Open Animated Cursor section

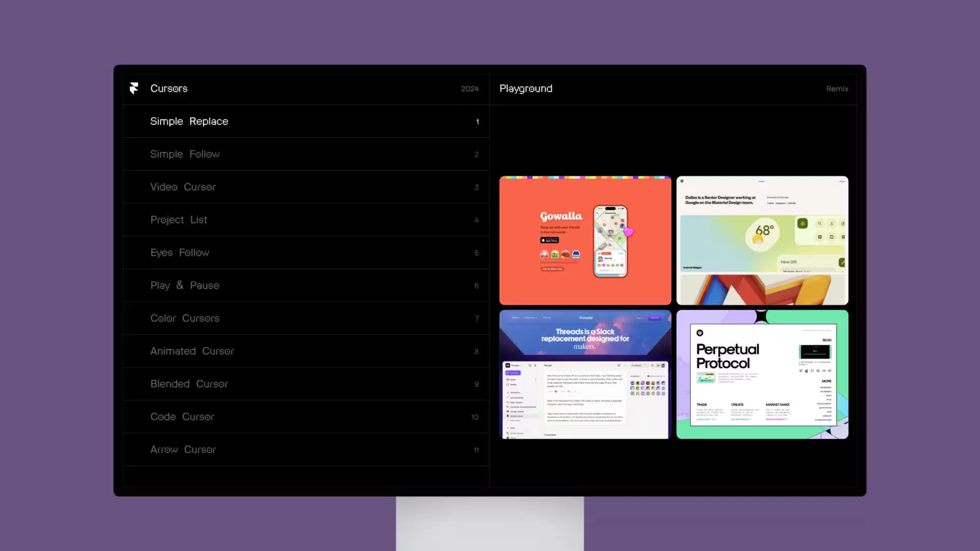[192, 350]
